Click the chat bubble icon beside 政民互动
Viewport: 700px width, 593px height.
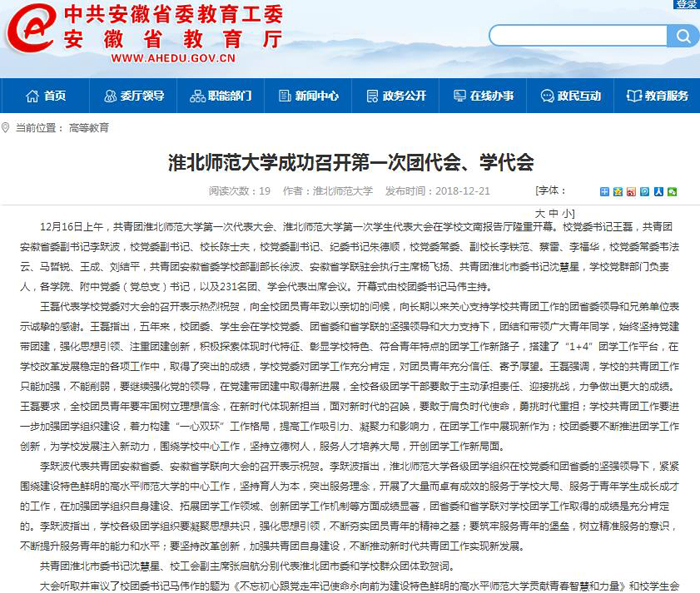point(547,96)
